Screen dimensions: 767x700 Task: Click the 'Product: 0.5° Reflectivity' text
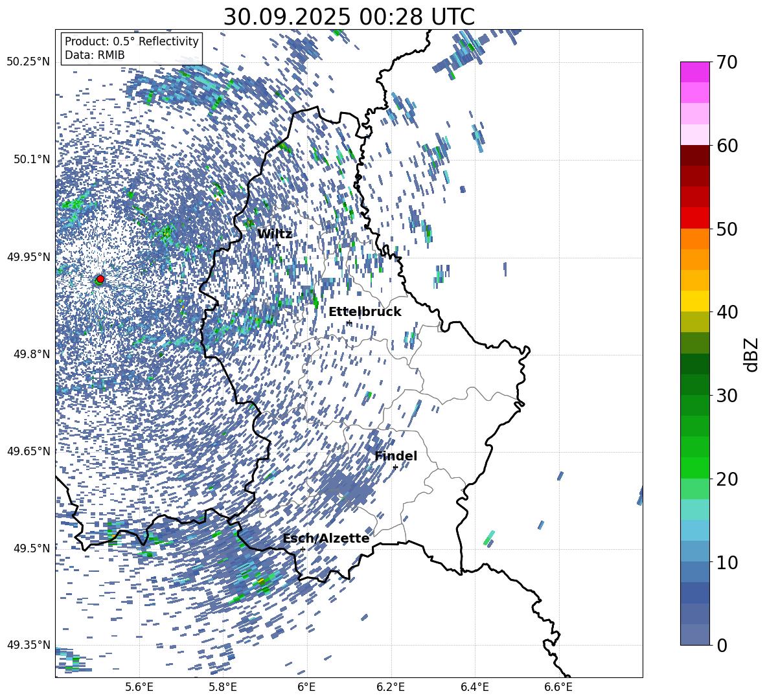pyautogui.click(x=132, y=41)
